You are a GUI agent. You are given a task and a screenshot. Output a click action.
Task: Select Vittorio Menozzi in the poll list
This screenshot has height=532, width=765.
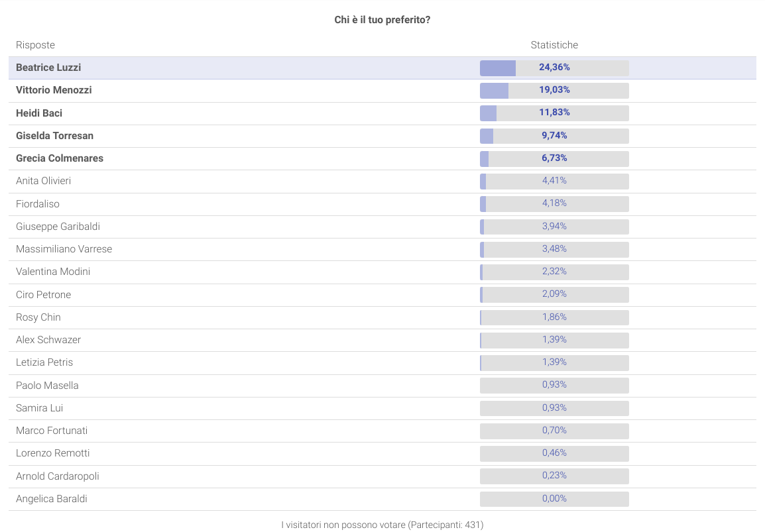pyautogui.click(x=54, y=90)
